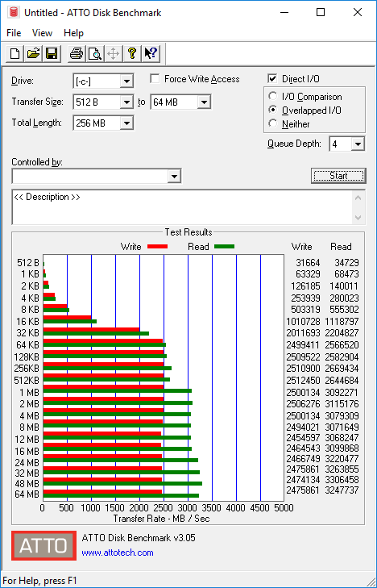Open a file with the folder icon
The height and width of the screenshot is (588, 377).
point(34,53)
